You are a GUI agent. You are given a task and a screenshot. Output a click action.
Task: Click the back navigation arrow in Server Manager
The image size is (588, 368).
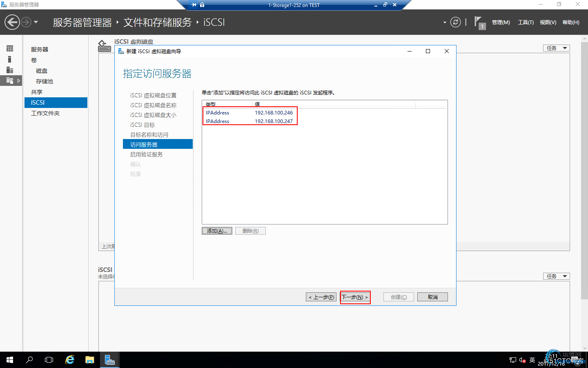(x=12, y=22)
